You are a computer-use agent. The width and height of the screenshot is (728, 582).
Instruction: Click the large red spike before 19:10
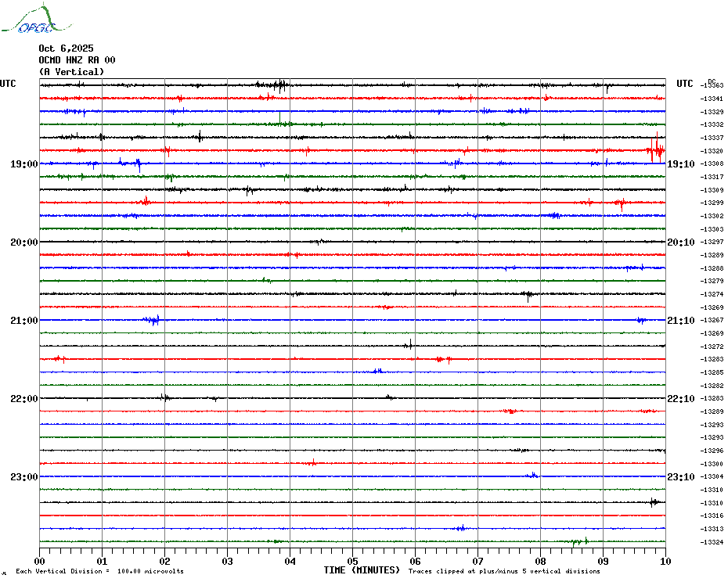[x=654, y=149]
